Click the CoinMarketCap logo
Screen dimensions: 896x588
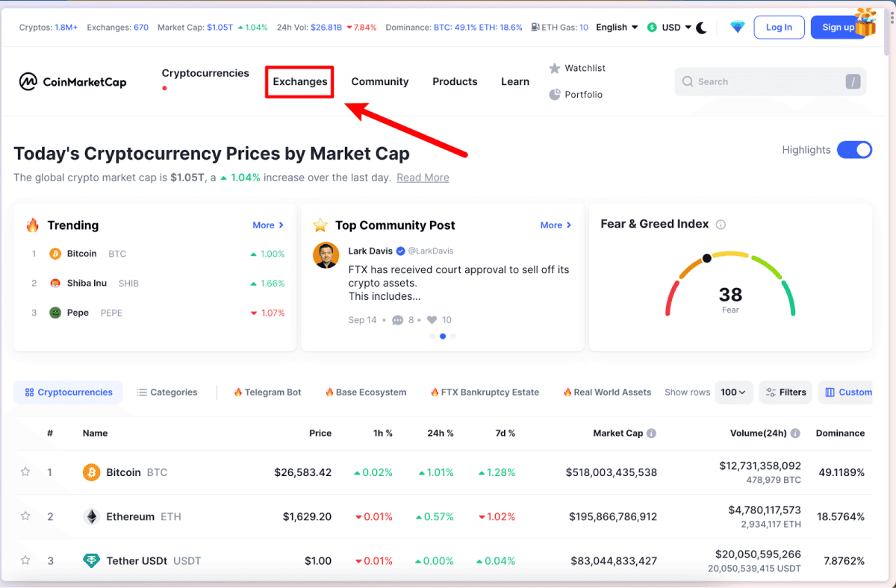72,81
